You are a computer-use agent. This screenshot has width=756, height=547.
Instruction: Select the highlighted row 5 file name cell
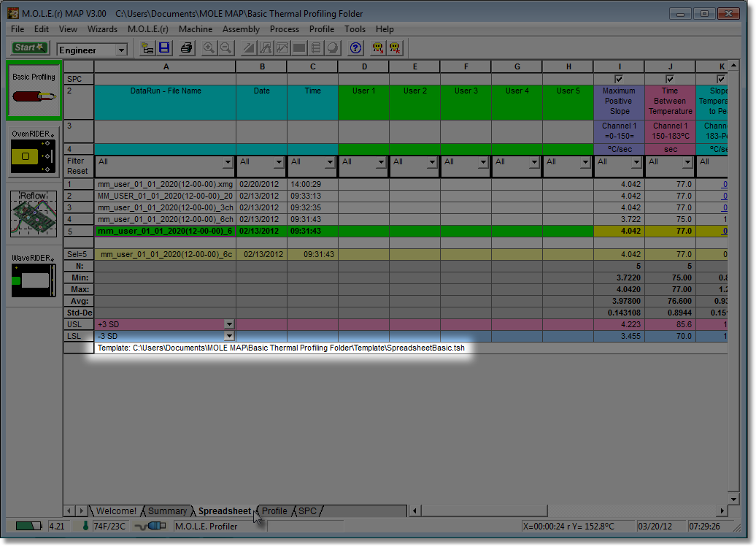(165, 231)
